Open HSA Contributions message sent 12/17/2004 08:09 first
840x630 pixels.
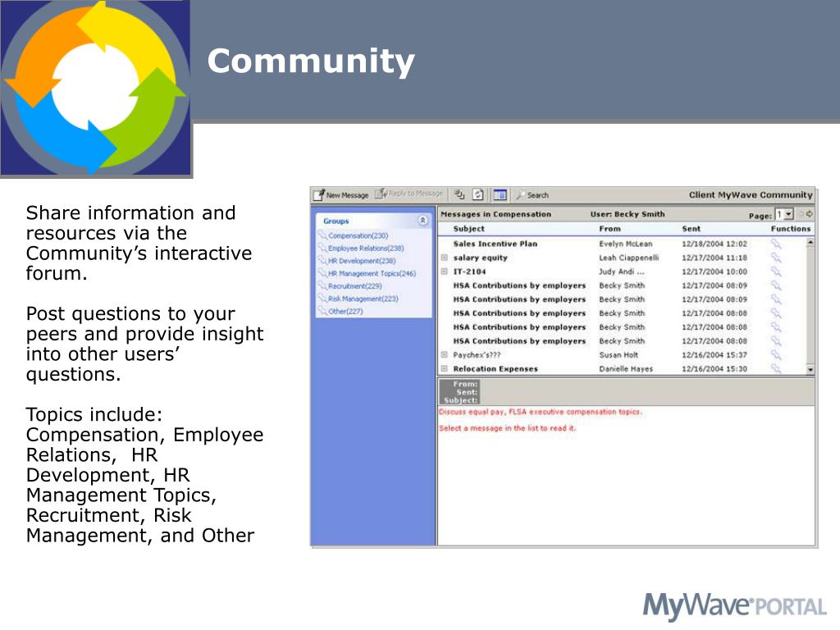(519, 285)
